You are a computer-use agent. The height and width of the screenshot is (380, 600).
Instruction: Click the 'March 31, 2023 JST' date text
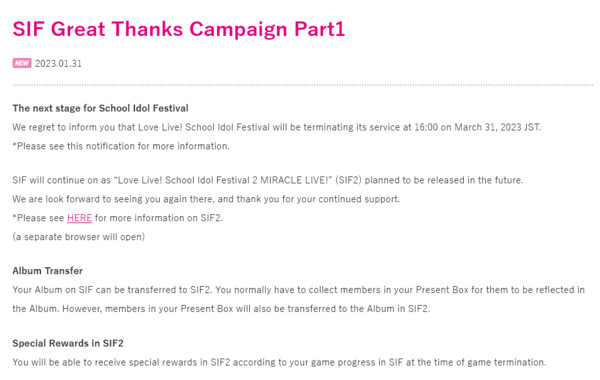(497, 127)
